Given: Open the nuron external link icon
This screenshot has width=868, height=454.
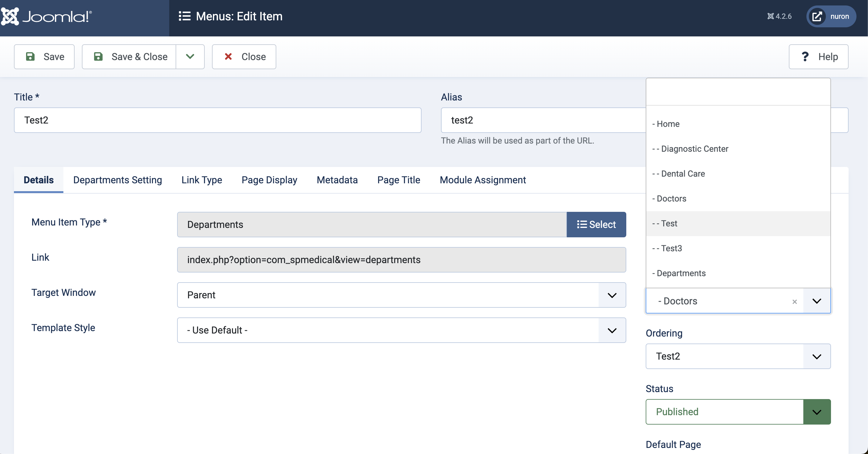Looking at the screenshot, I should pos(817,16).
